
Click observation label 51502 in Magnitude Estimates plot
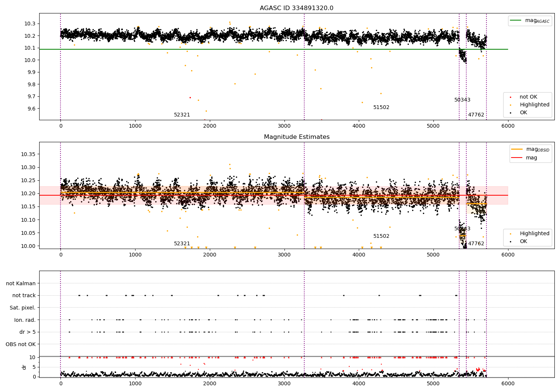381,236
